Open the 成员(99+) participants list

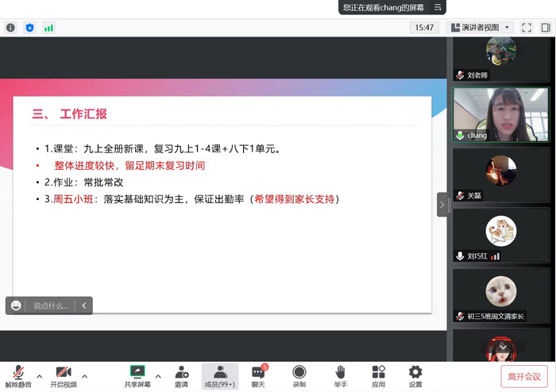pyautogui.click(x=220, y=376)
